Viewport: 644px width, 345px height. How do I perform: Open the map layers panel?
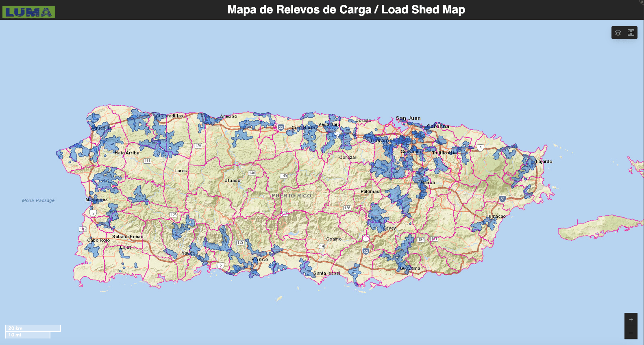(x=618, y=33)
